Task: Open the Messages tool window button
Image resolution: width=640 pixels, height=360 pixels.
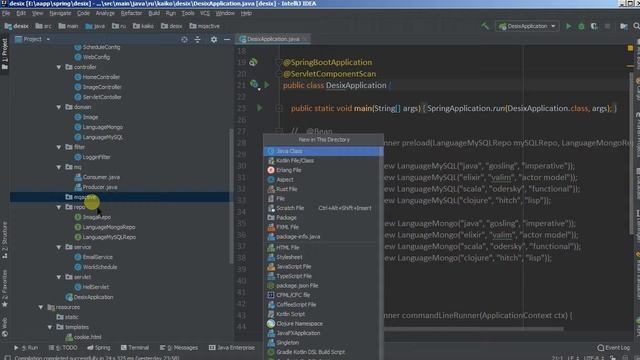Action: coord(179,348)
